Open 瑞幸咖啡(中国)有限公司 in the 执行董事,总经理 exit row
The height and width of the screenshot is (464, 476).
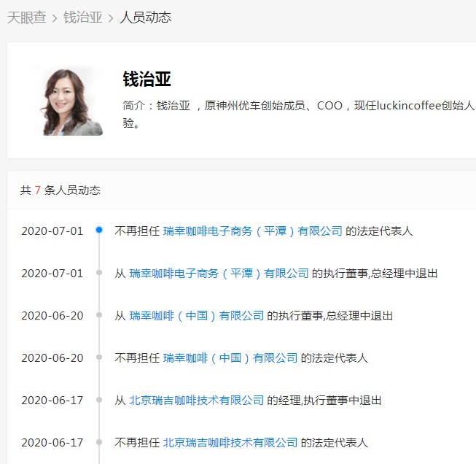tap(196, 316)
